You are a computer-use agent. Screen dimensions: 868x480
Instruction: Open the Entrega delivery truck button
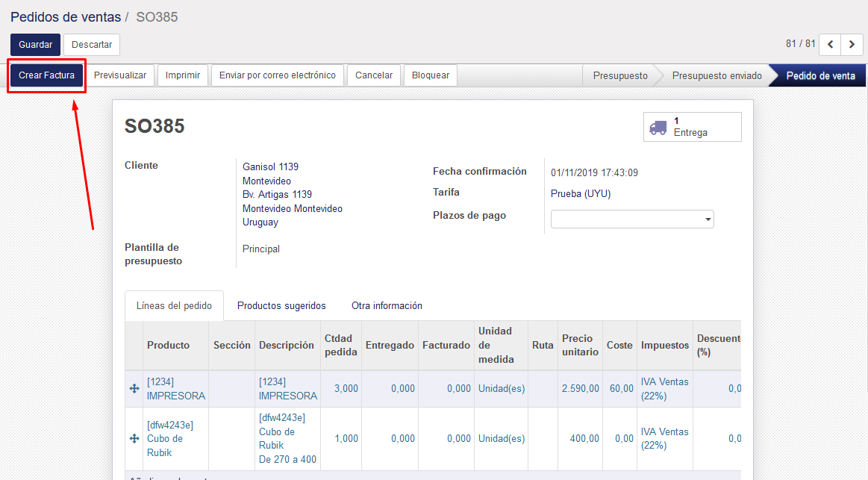point(692,127)
